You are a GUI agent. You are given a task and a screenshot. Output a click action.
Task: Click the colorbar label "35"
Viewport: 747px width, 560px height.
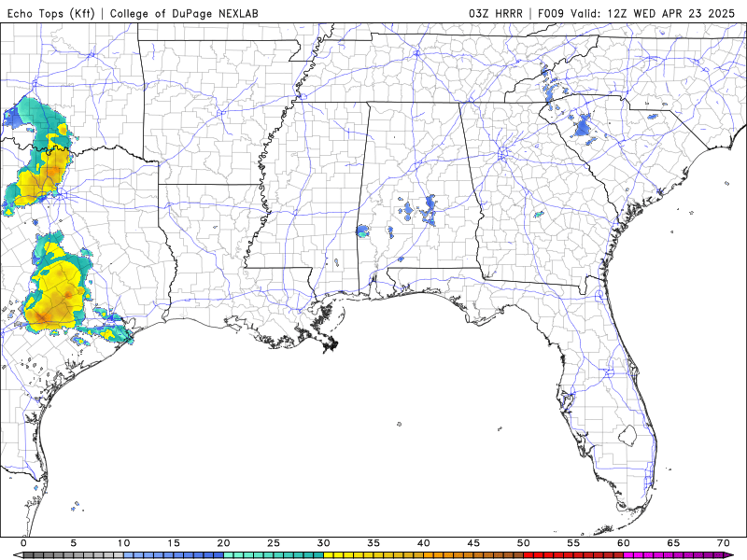[x=373, y=543]
